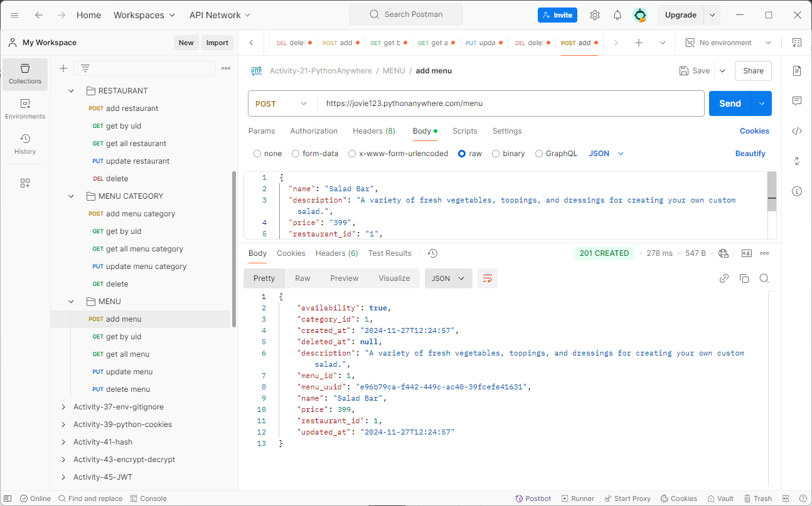Open response history clock icon

pos(432,253)
